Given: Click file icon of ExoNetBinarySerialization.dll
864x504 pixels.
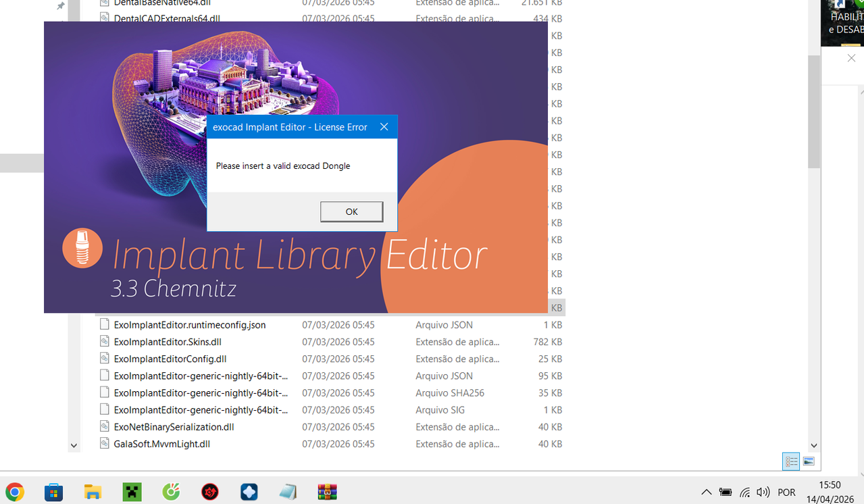Looking at the screenshot, I should tap(104, 426).
